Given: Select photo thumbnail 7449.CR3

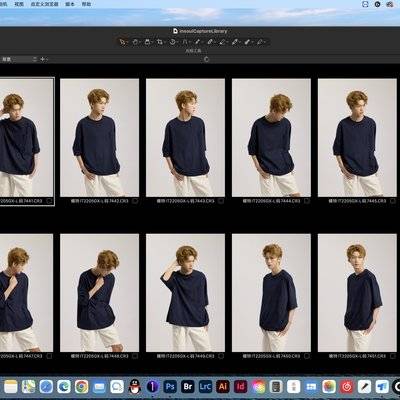Looking at the screenshot, I should click(185, 293).
